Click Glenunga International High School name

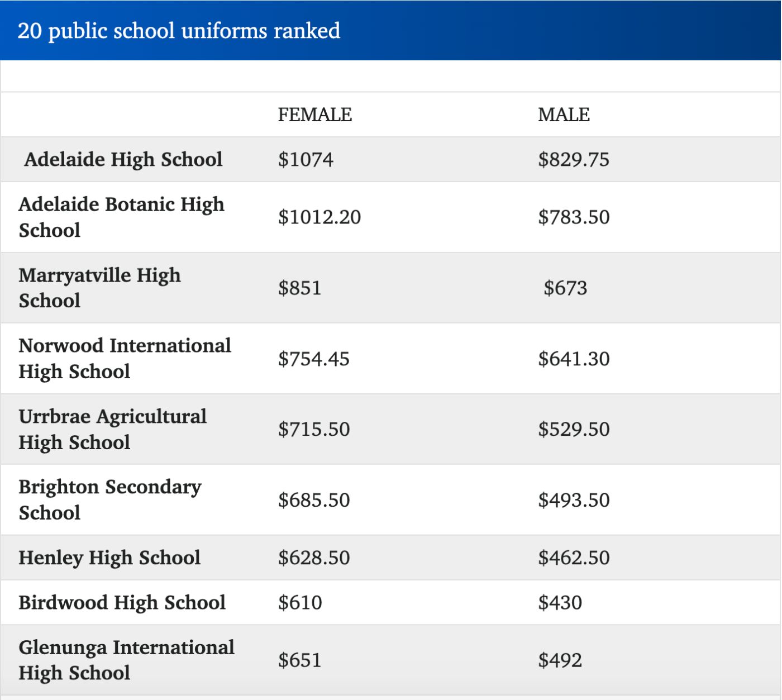click(x=126, y=660)
